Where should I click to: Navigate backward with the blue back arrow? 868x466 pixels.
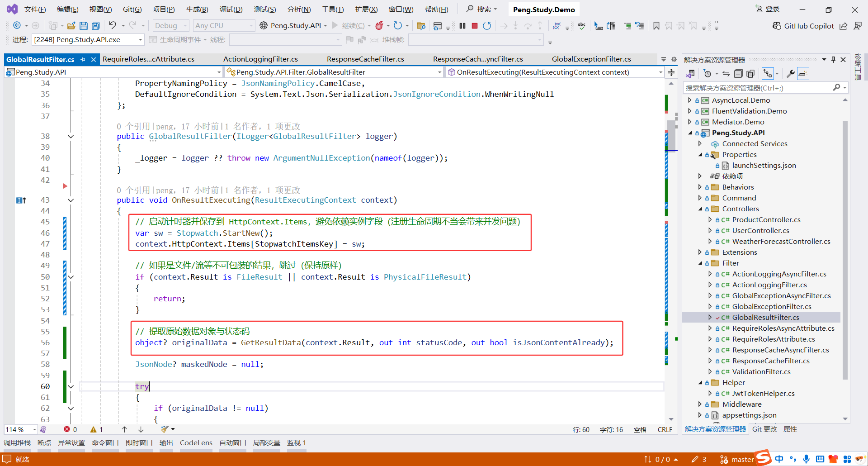point(17,26)
